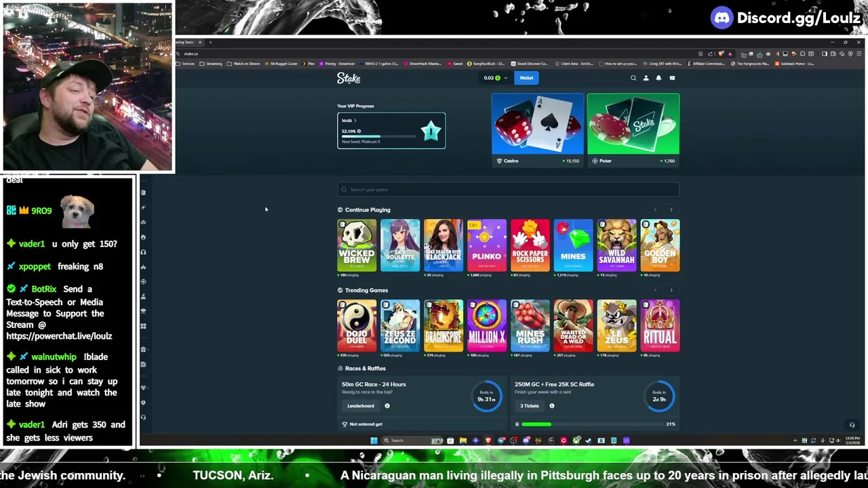
Task: Open the sparkle new releases sidebar icon
Action: coord(143,207)
